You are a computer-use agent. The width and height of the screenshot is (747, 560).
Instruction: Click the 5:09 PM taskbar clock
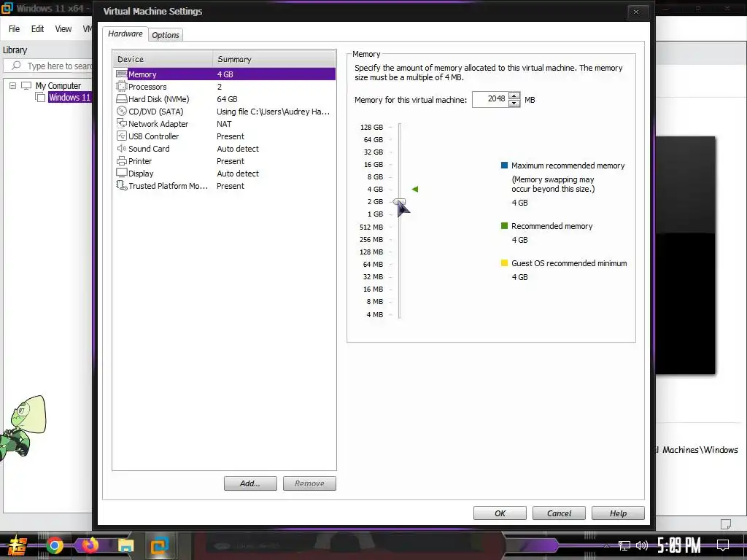coord(678,545)
